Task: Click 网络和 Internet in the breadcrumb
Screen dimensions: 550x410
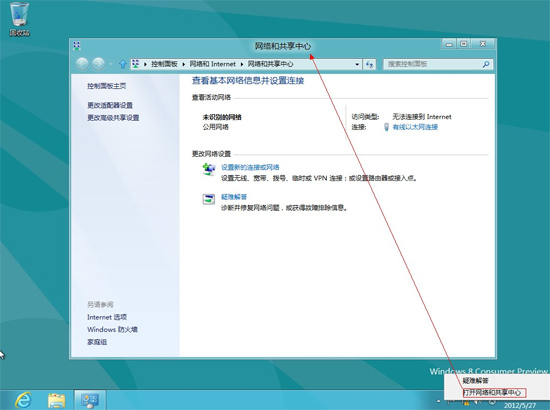Action: click(213, 64)
